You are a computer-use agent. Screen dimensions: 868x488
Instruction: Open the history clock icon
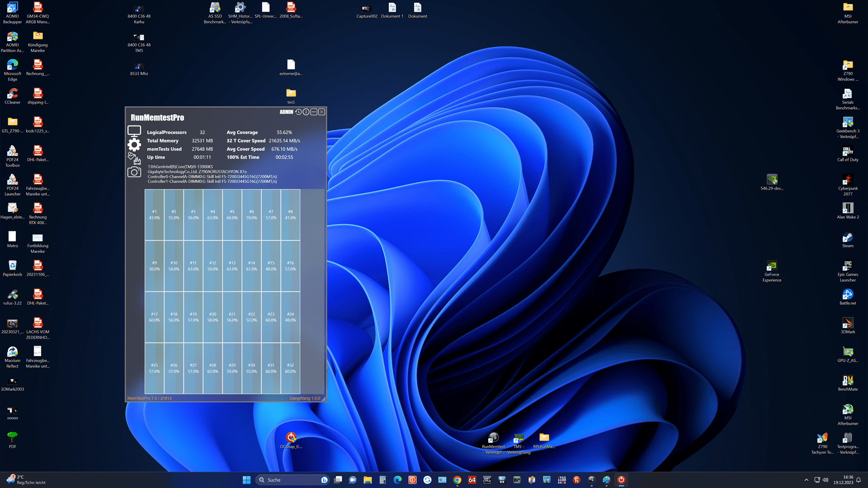298,112
